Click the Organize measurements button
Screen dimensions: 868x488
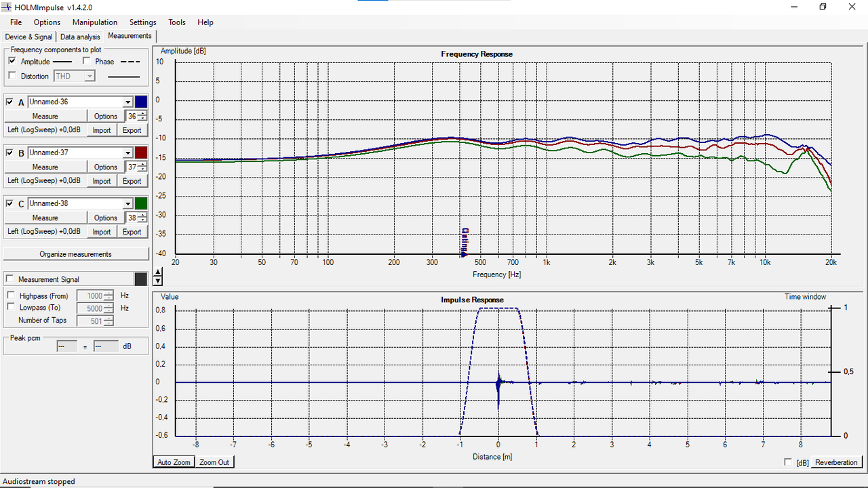pos(75,254)
